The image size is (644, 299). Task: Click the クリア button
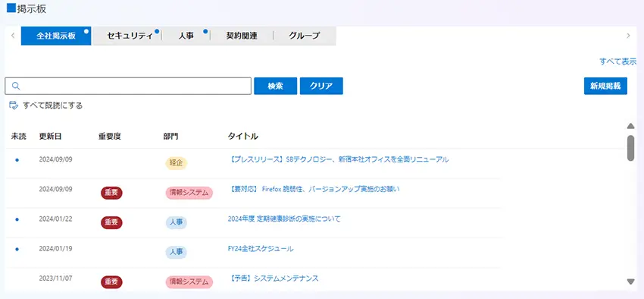tap(321, 86)
